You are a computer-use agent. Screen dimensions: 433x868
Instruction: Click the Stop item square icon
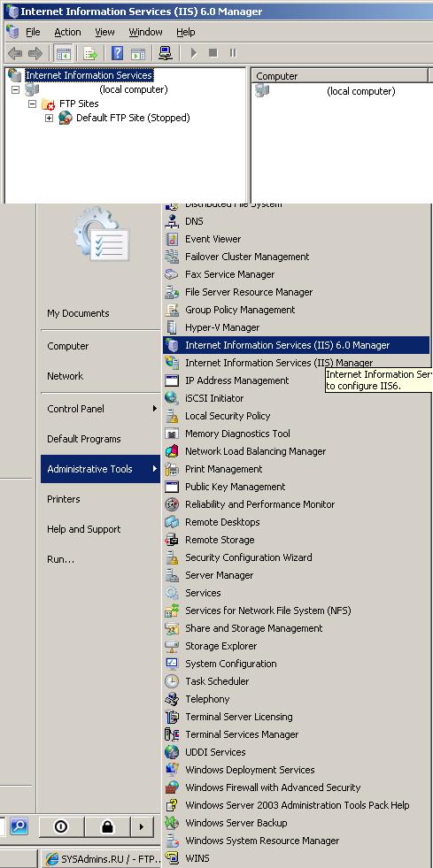pos(213,53)
